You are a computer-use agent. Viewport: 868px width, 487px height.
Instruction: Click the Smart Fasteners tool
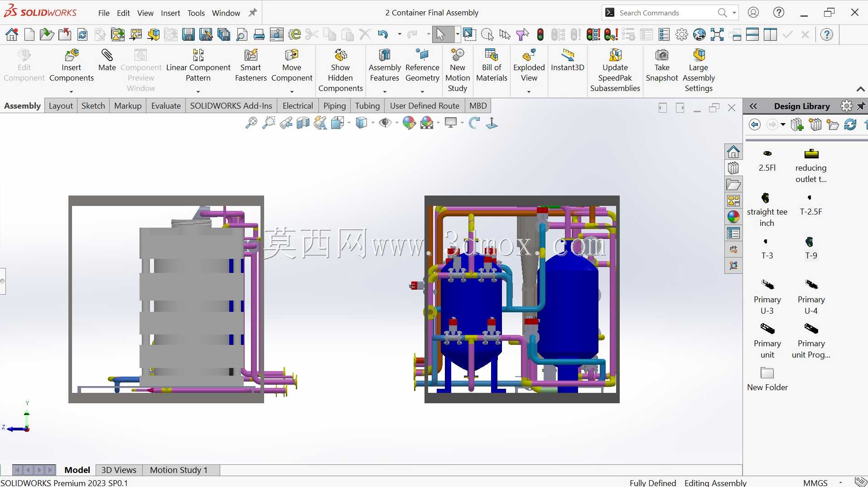(251, 66)
